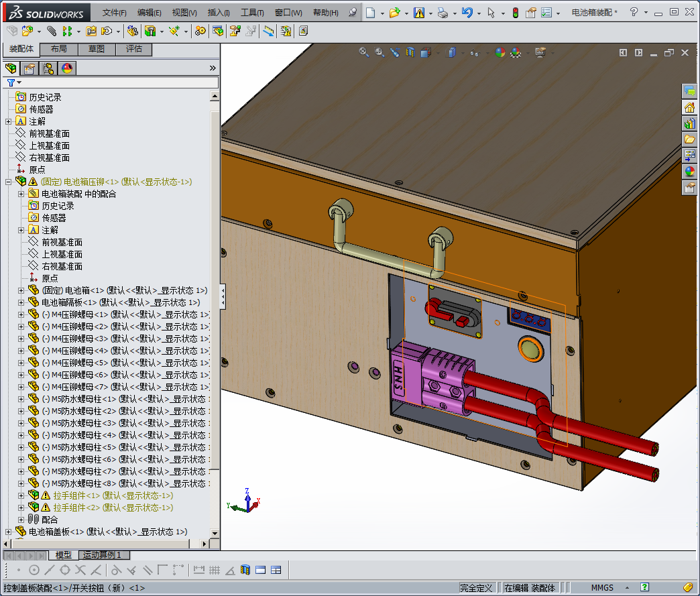Click the Open file folder icon
This screenshot has height=596, width=700.
tap(394, 13)
